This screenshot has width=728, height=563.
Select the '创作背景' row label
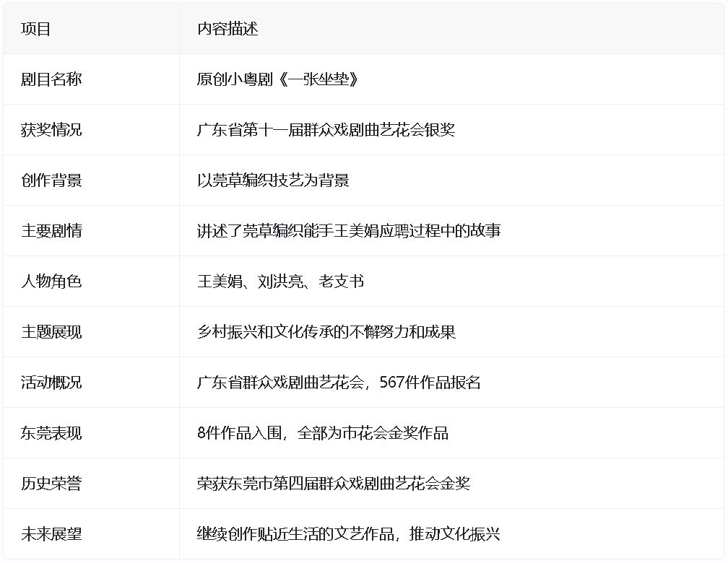[x=51, y=180]
